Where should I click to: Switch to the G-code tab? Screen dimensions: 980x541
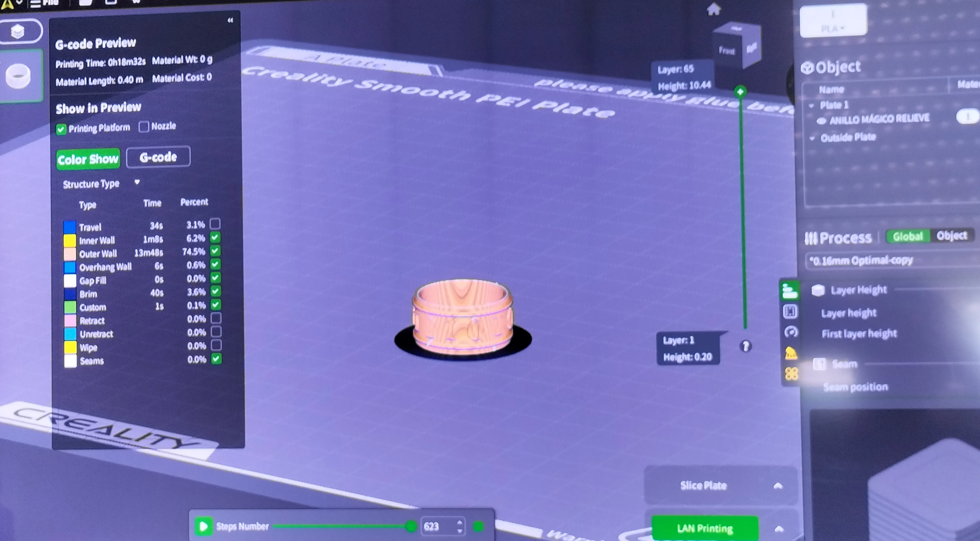pyautogui.click(x=158, y=157)
